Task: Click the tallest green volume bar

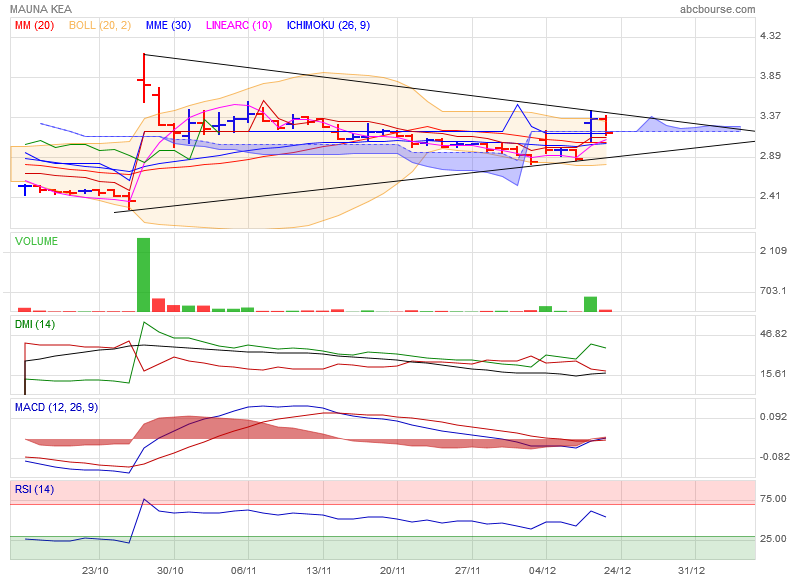Action: click(143, 274)
